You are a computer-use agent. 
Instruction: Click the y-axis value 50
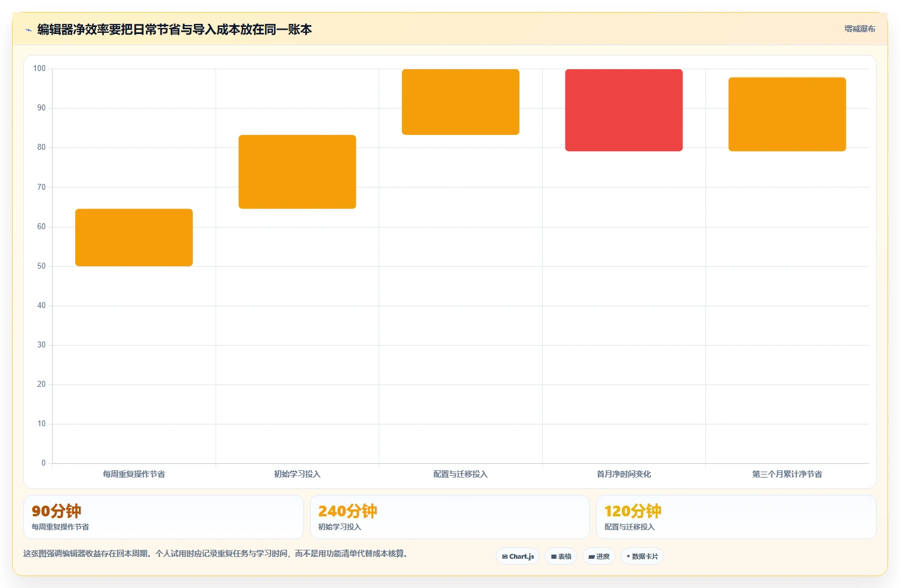[x=41, y=266]
